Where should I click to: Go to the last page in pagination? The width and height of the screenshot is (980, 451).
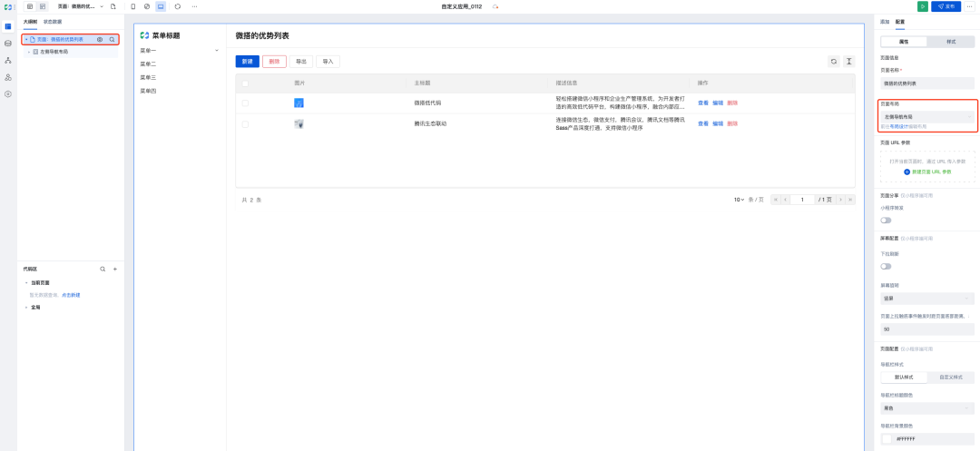850,200
